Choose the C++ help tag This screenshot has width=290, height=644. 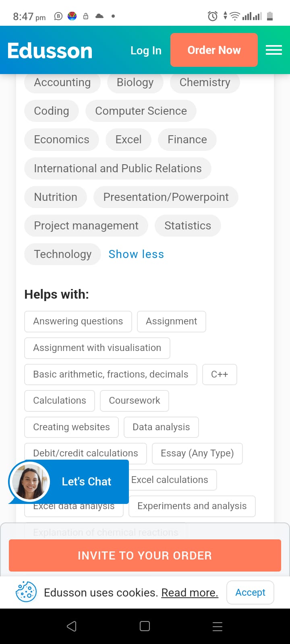coord(220,374)
